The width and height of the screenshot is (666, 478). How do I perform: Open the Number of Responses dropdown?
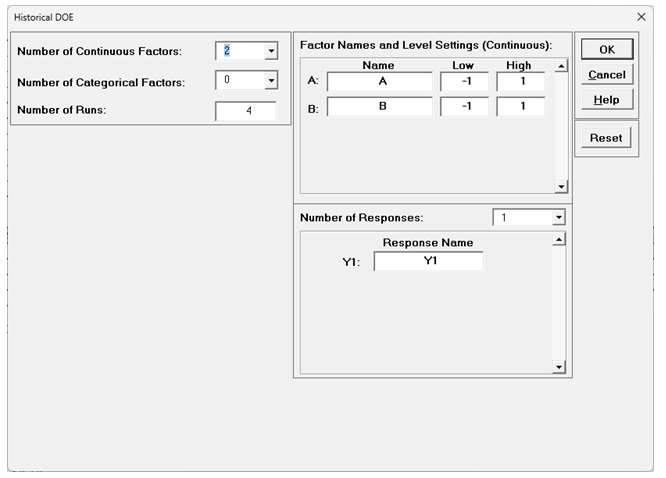click(x=558, y=217)
